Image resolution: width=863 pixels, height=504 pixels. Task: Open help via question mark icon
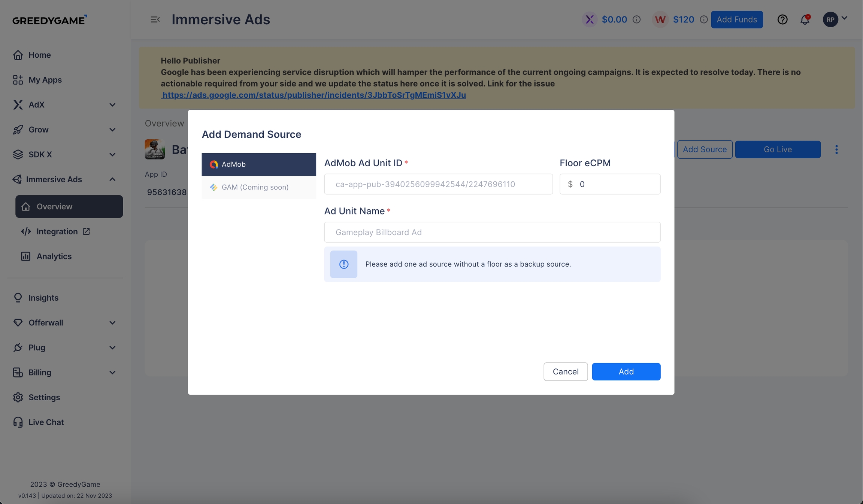(782, 19)
